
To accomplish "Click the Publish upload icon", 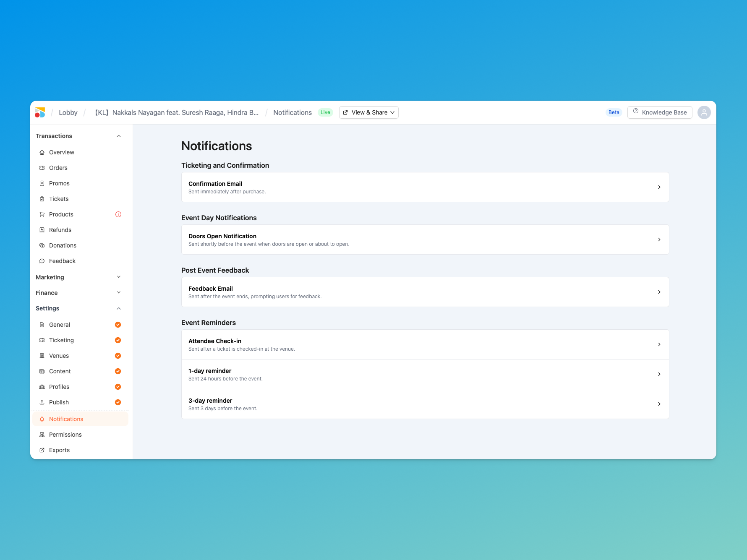I will 42,402.
